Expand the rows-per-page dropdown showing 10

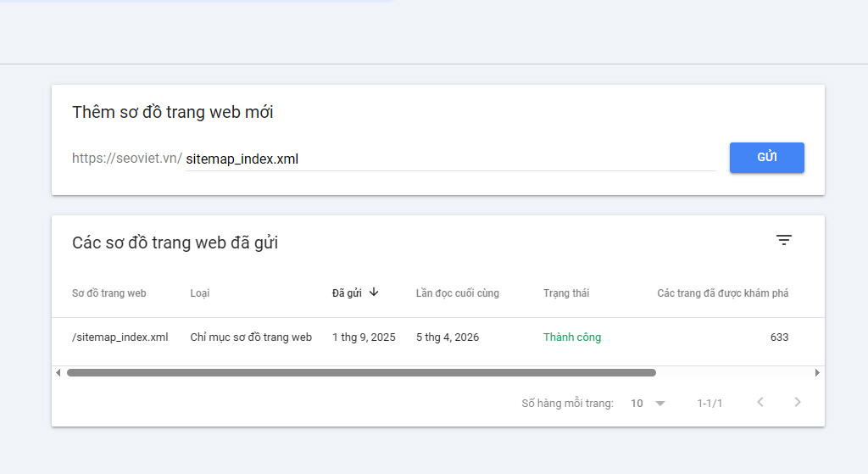click(648, 404)
